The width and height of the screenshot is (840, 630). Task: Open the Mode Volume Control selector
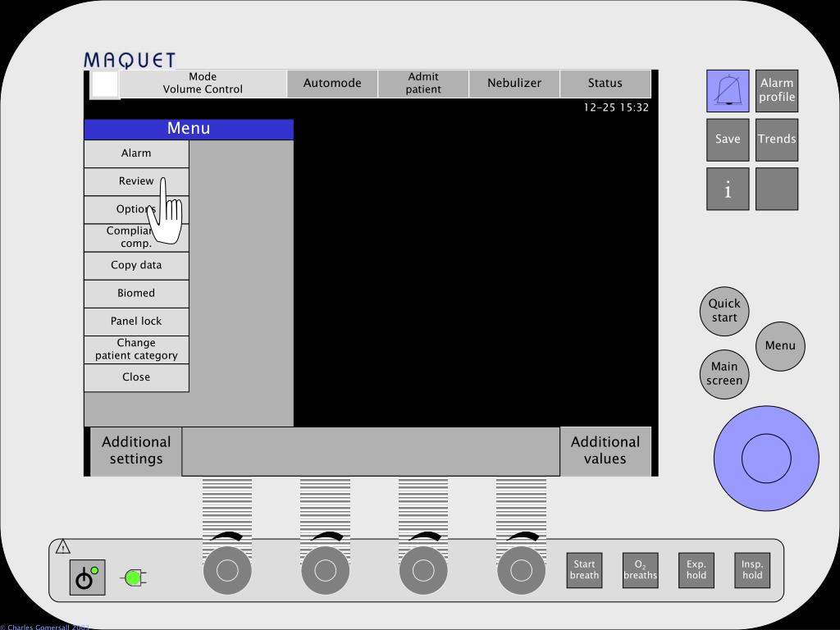pyautogui.click(x=203, y=83)
